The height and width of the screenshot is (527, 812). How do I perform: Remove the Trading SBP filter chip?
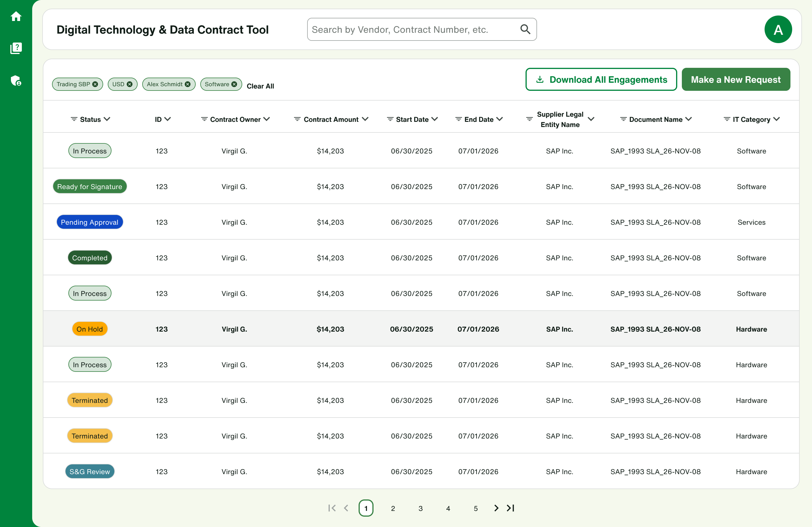point(95,84)
